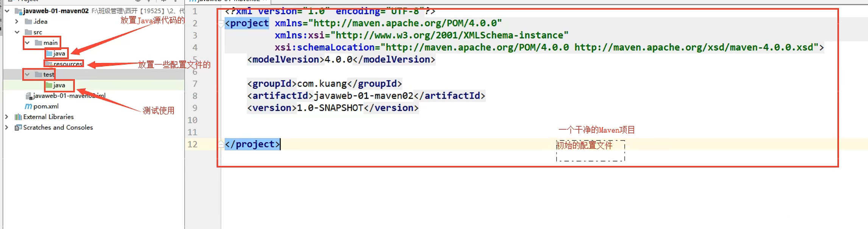Click the closing </project> tag

(x=252, y=144)
